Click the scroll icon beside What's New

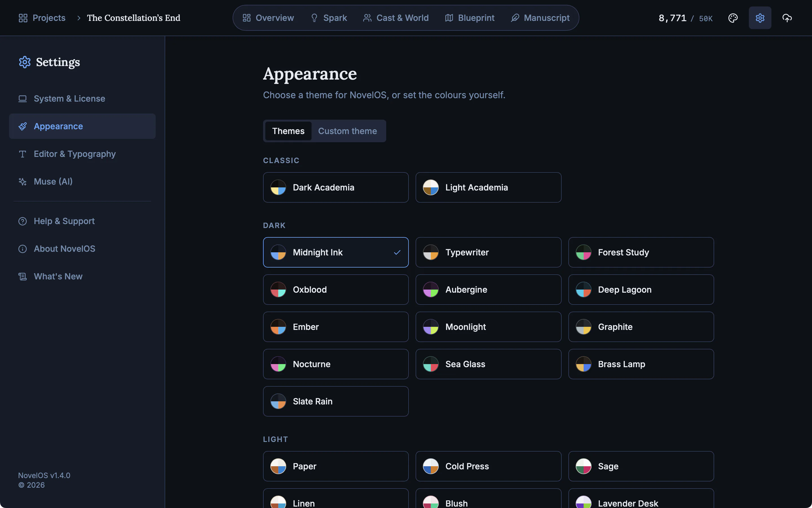tap(23, 277)
